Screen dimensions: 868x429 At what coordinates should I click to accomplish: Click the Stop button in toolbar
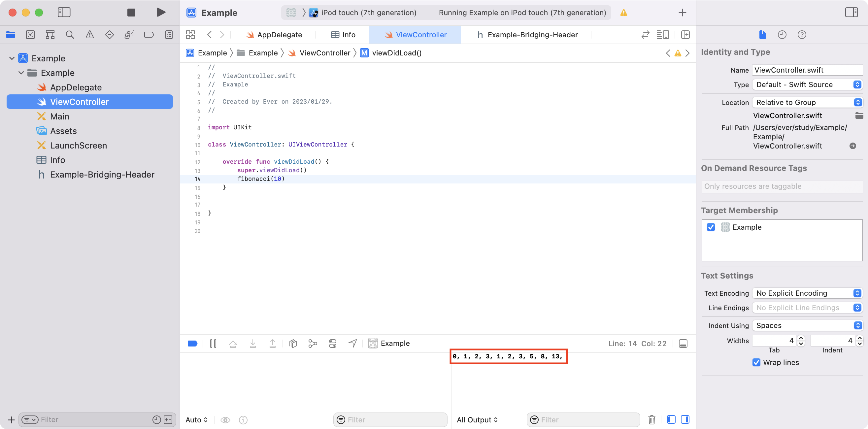131,13
